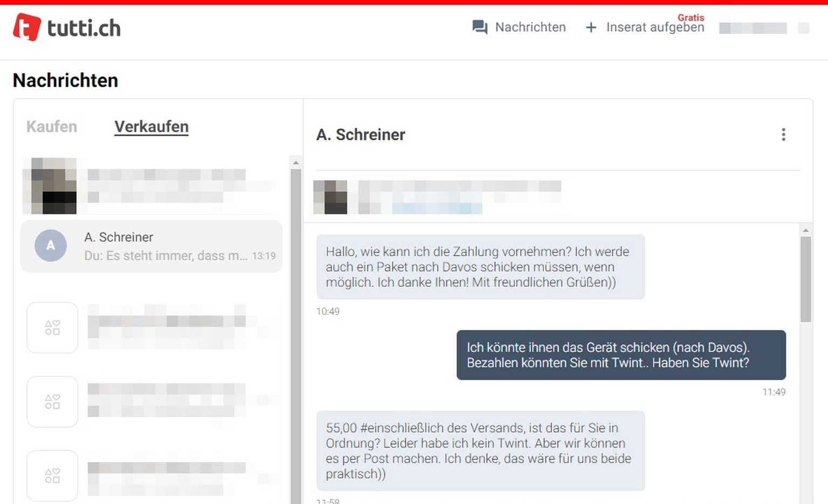Click the up arrow of conversation list scrollbar
The image size is (828, 504).
(x=295, y=162)
